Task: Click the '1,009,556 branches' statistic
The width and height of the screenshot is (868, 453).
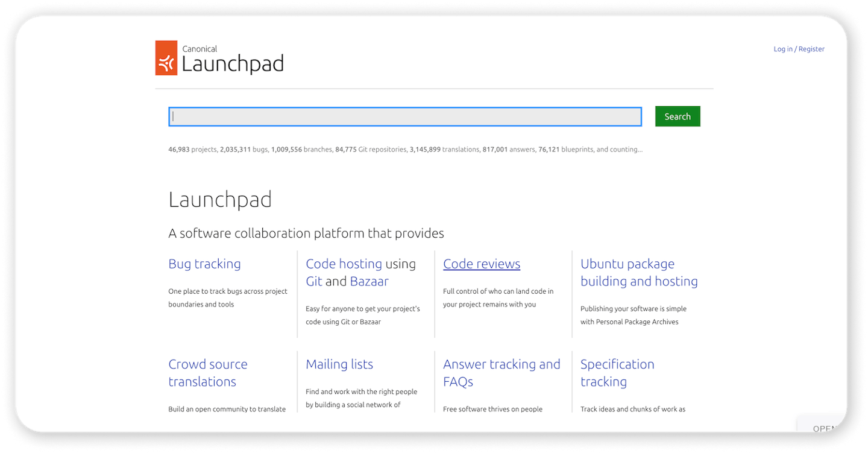Action: [301, 150]
